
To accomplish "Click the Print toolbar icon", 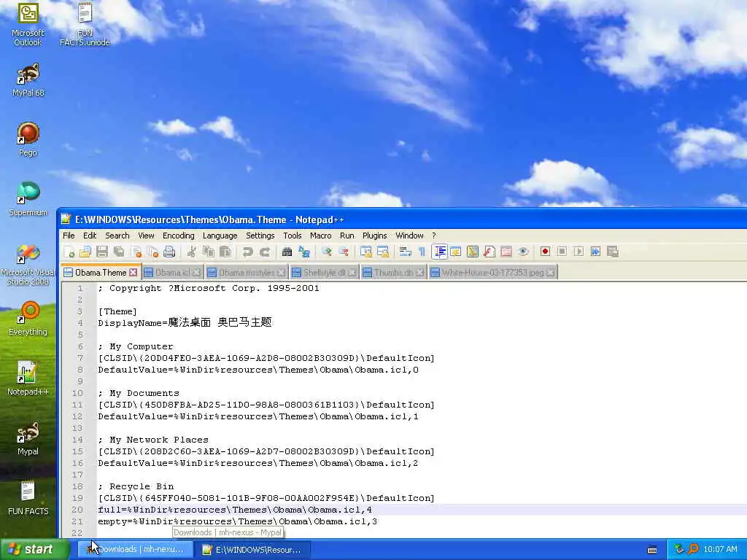I will point(169,252).
